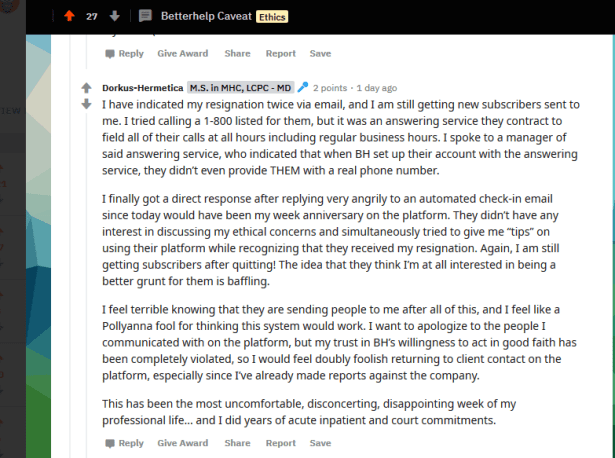Screen dimensions: 615x458
Task: Report Dorkus-Hermetica's comment
Action: pos(280,443)
